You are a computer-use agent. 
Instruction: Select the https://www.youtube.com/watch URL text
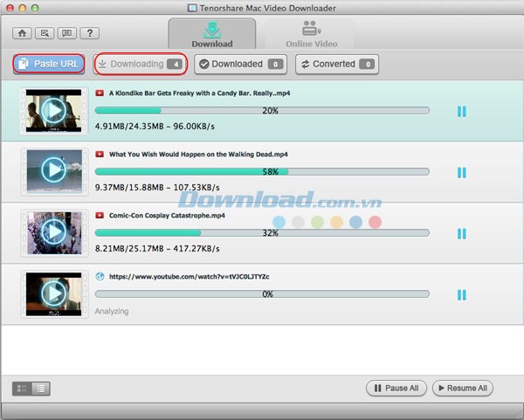[x=190, y=277]
